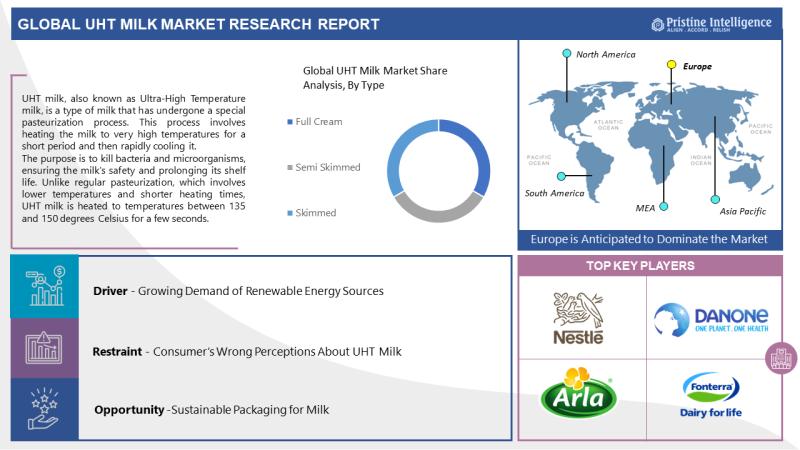The height and width of the screenshot is (450, 800).
Task: Click the donut chart of market share
Action: [438, 171]
